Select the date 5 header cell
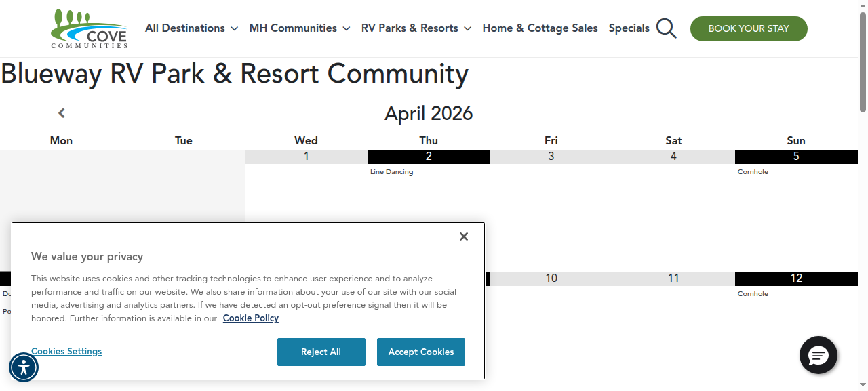 [796, 157]
